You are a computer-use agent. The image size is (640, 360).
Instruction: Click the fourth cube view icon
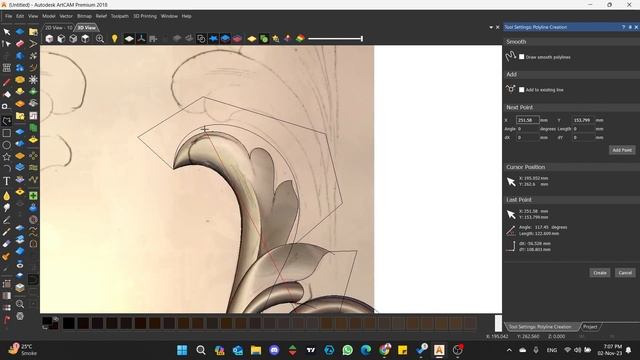point(85,39)
